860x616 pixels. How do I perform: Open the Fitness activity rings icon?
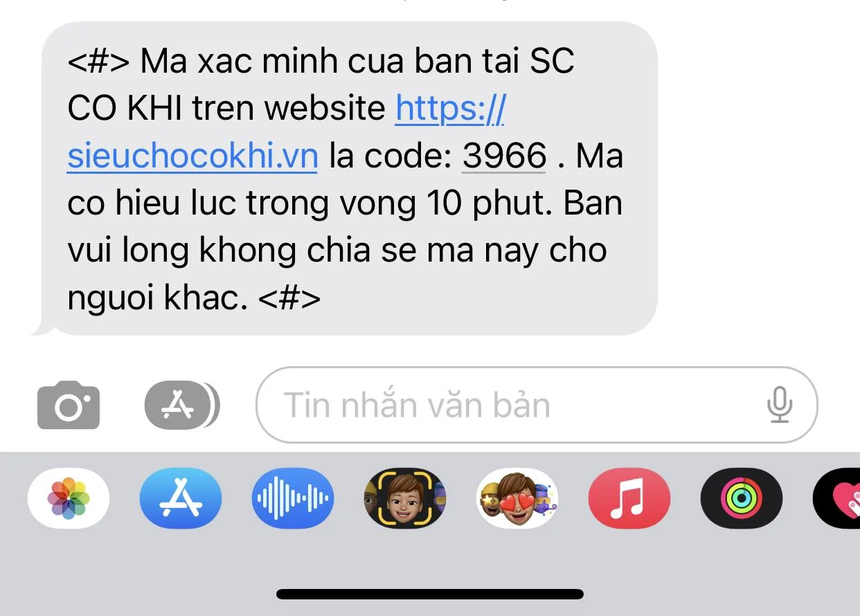click(742, 498)
